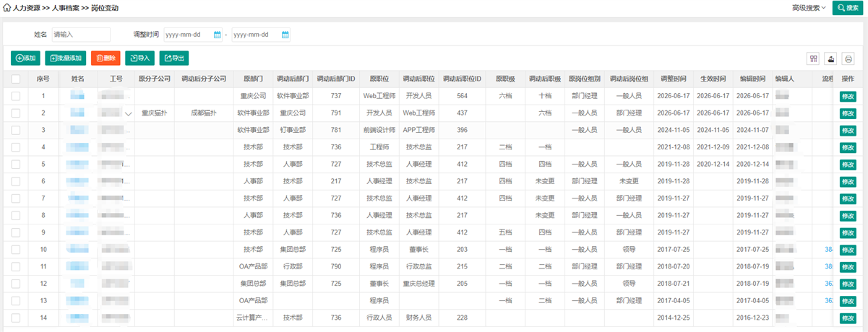Click the printer icon

tap(848, 58)
